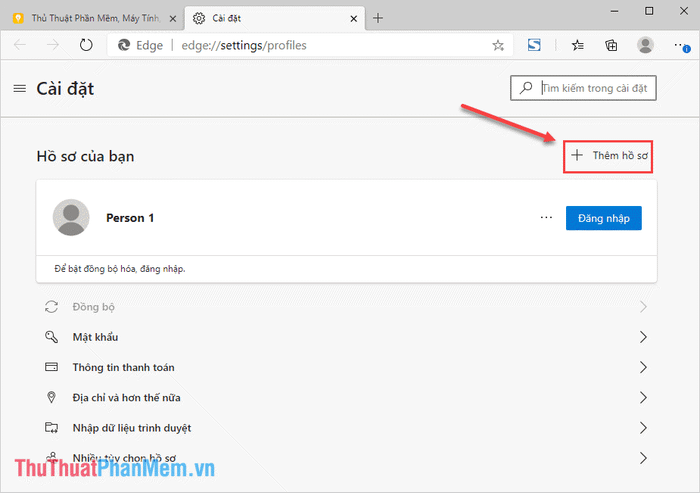Click the Mật khẩu key icon

click(51, 337)
